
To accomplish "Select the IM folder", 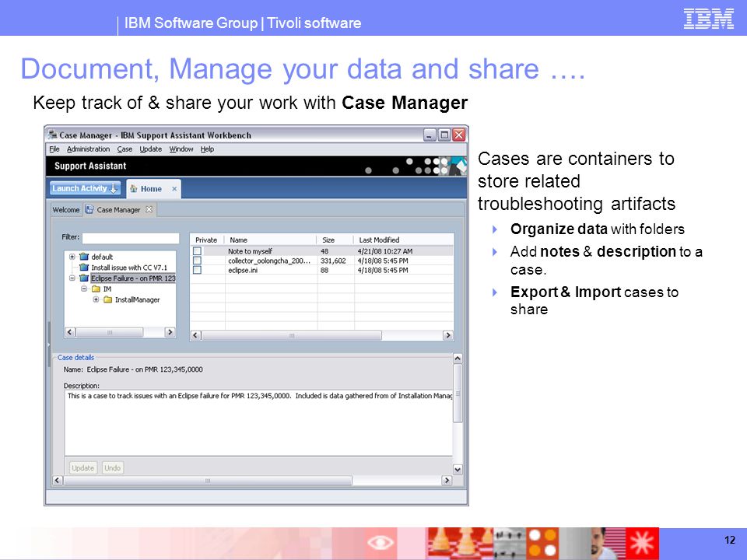I will click(x=107, y=289).
